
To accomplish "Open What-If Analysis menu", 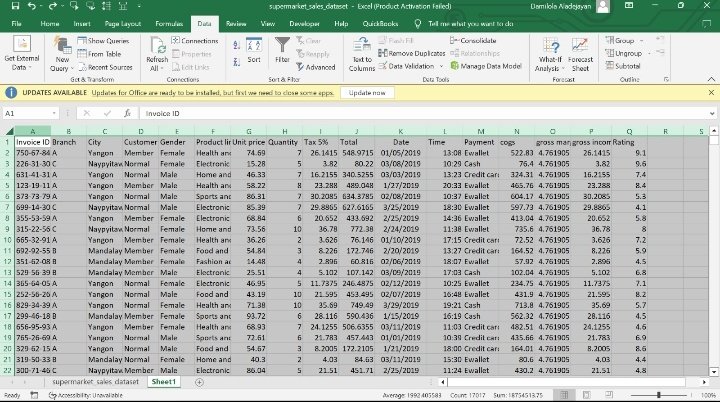I will (x=550, y=54).
